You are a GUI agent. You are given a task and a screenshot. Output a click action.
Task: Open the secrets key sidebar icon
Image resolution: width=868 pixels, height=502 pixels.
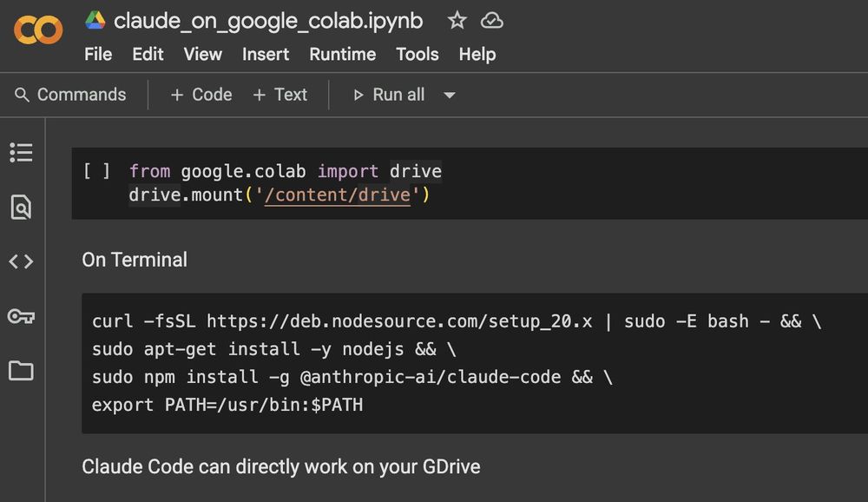21,316
